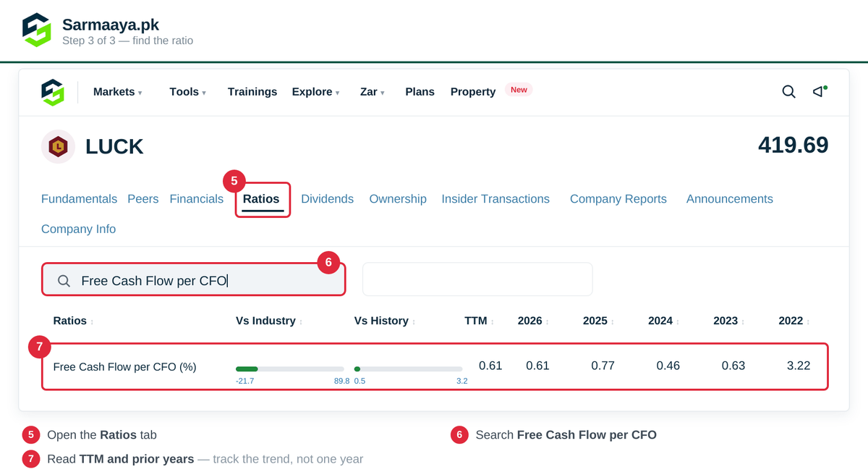
Task: Expand the Tools dropdown menu
Action: 188,92
